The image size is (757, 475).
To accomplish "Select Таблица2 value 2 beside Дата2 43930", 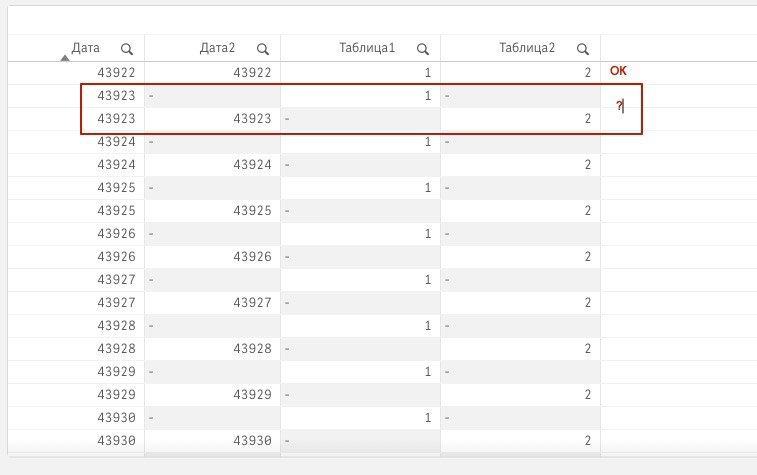I will [x=588, y=440].
